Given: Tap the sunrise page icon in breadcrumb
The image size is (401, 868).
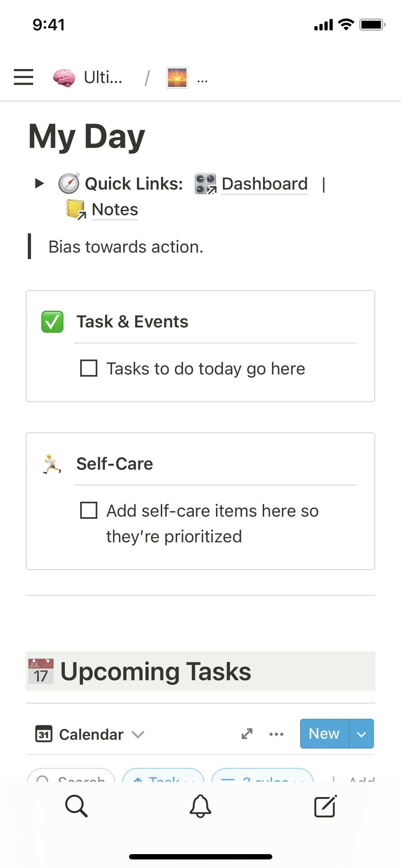Looking at the screenshot, I should pyautogui.click(x=177, y=78).
